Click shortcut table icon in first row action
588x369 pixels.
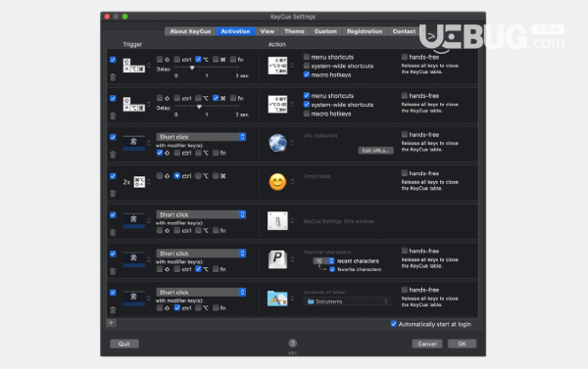point(277,66)
